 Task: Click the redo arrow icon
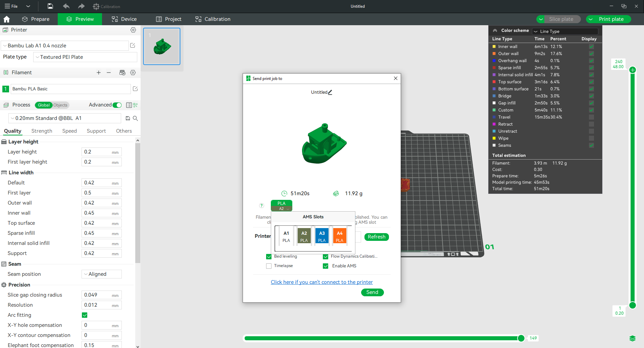click(81, 6)
